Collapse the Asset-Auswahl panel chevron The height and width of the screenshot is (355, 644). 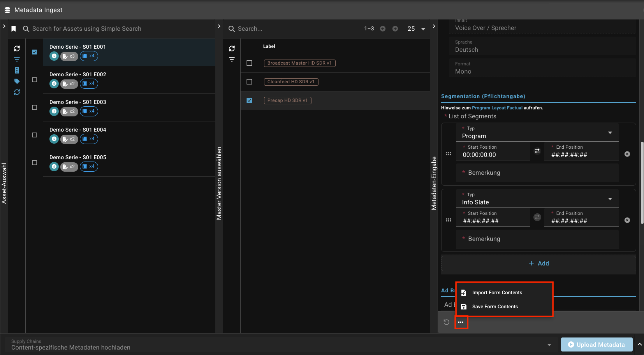[x=4, y=26]
